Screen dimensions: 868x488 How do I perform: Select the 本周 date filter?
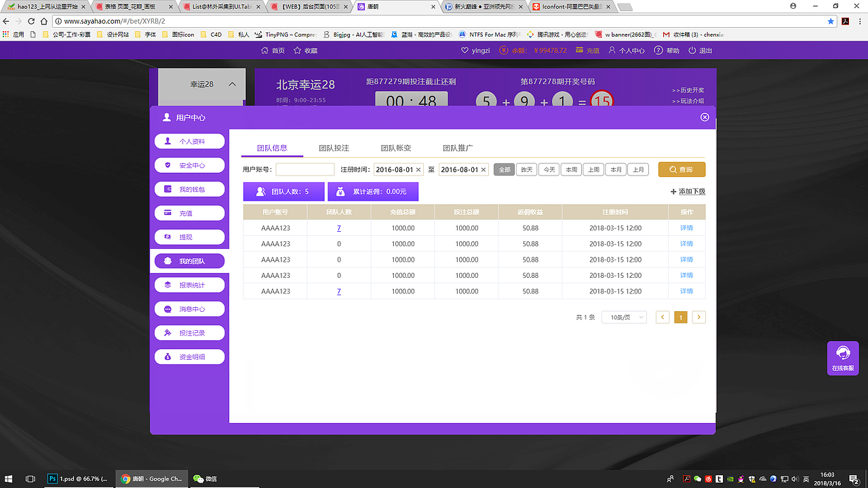(571, 169)
